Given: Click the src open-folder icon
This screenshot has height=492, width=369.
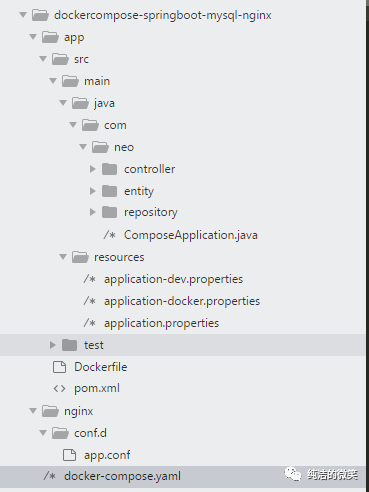Looking at the screenshot, I should (60, 59).
